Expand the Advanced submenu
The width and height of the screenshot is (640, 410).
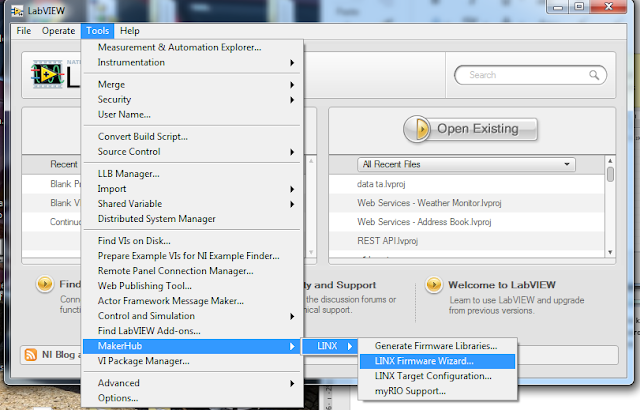[192, 383]
